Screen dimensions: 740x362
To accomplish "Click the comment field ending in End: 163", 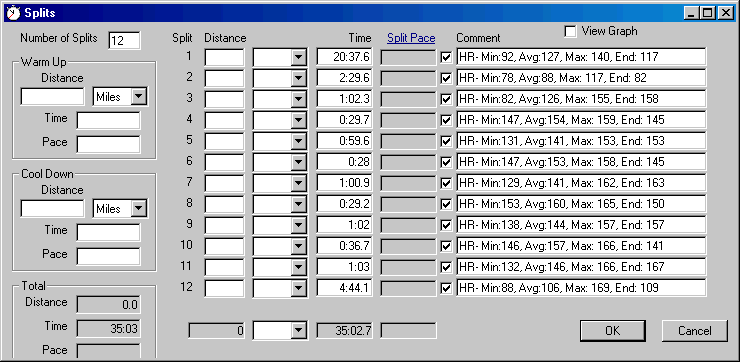I will pyautogui.click(x=581, y=183).
